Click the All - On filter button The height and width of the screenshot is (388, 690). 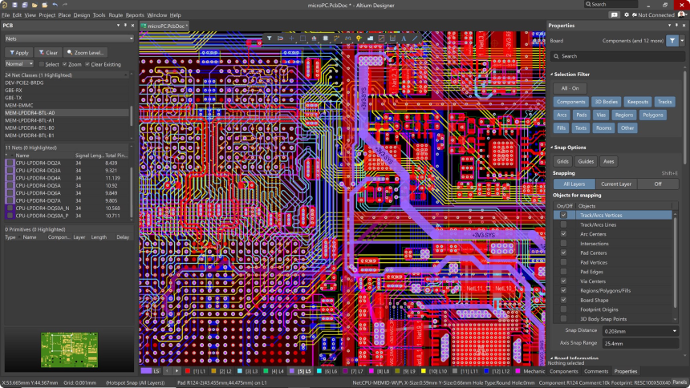[570, 88]
